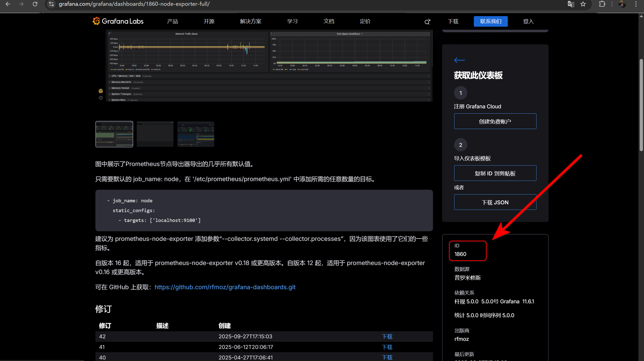Click the translate page icon
The height and width of the screenshot is (361, 644).
[x=571, y=4]
